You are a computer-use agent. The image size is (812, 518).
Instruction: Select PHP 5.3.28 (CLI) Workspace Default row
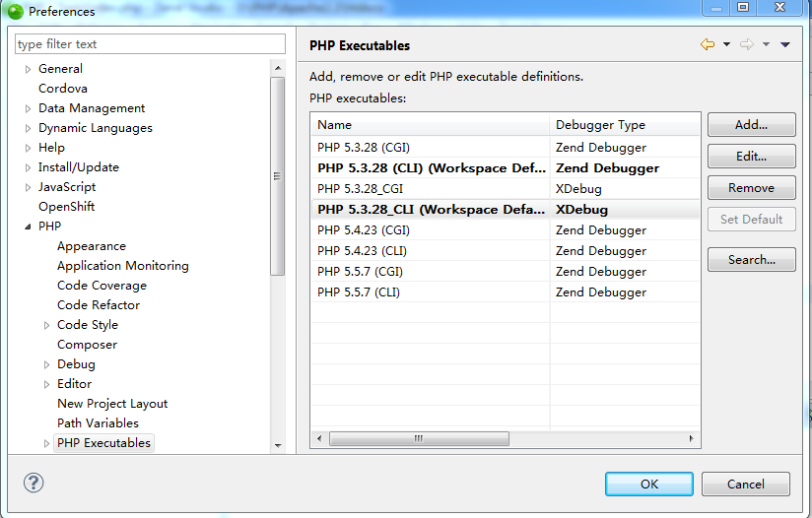[506, 168]
